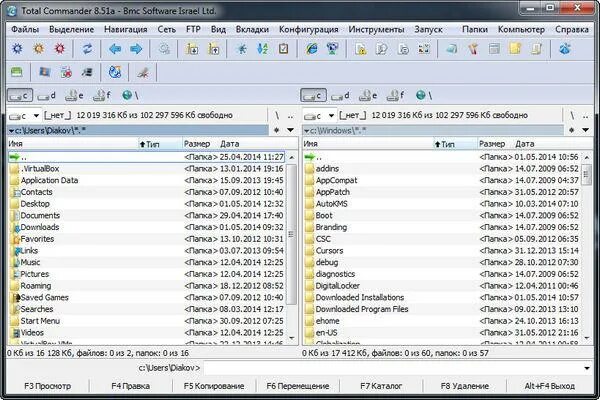This screenshot has height=400, width=600.
Task: Click the red-marked icon next to the Windows flag
Action: pos(66,72)
